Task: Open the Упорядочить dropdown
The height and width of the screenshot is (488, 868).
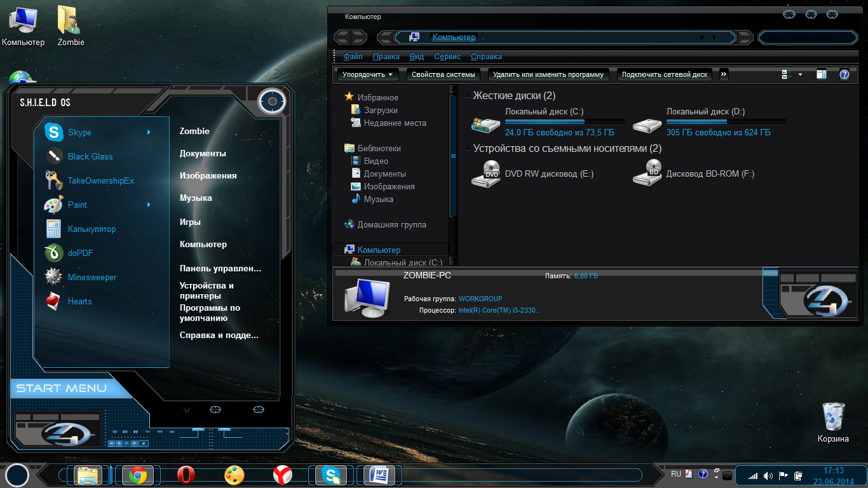Action: click(x=368, y=74)
